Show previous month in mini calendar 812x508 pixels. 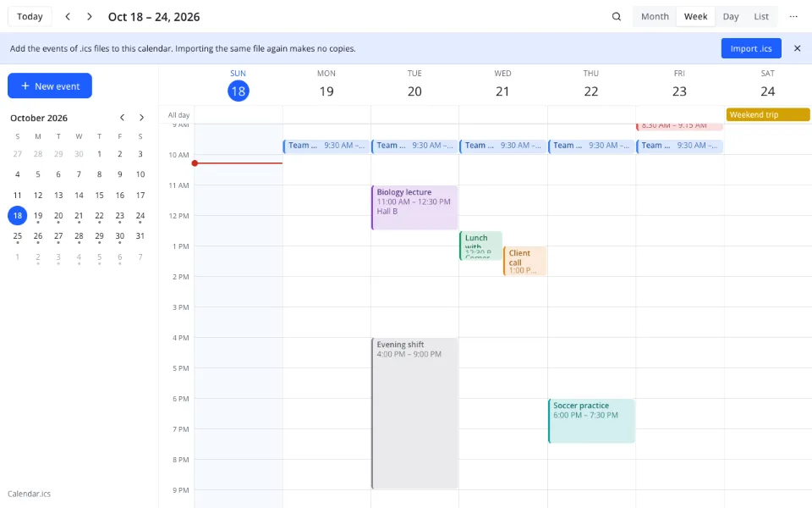point(122,118)
